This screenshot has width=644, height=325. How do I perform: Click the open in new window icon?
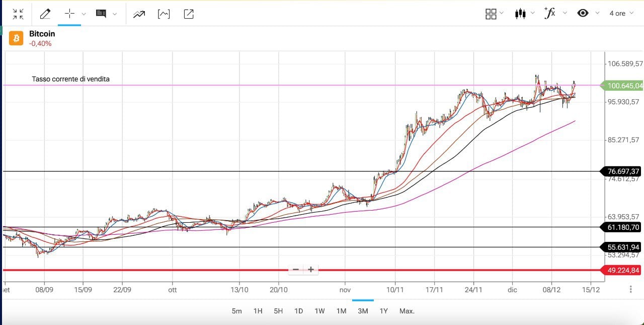point(189,14)
